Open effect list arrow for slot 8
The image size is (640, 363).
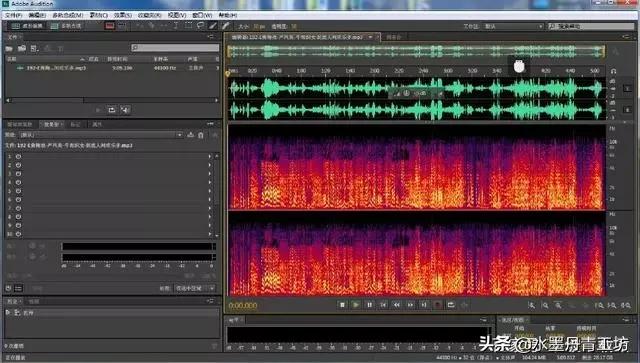pos(210,217)
